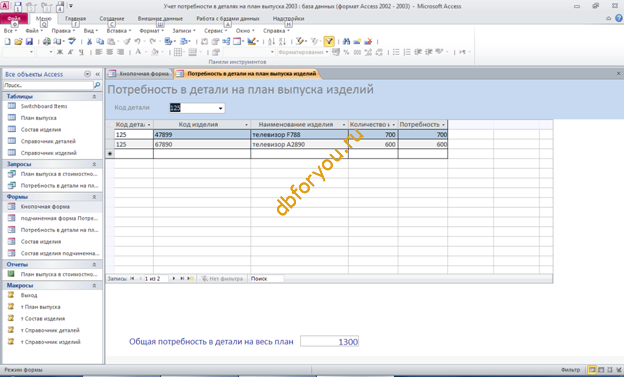Select the cell телевизор A2890
Screen dimensions: 624x377
pyautogui.click(x=299, y=145)
